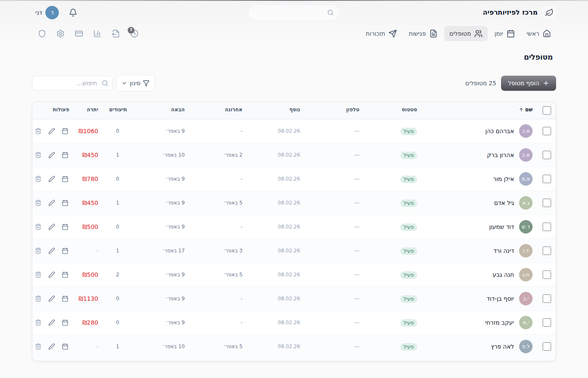This screenshot has width=588, height=378.
Task: Check the select-all checkbox in the table header
Action: pos(547,110)
